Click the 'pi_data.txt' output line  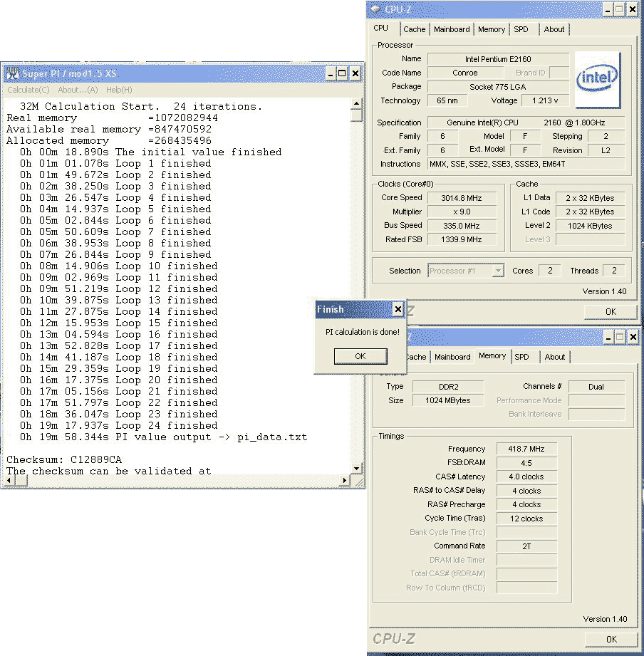tap(163, 437)
